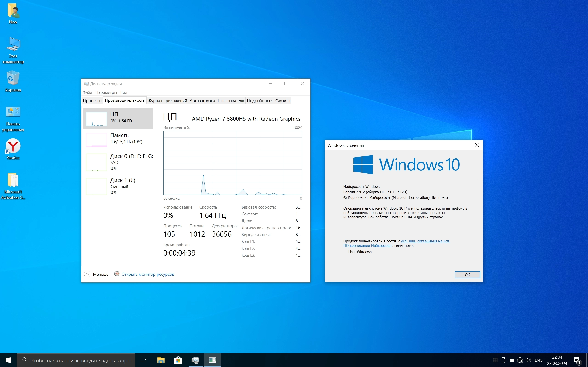Open the notification center icon
The height and width of the screenshot is (367, 588).
tap(577, 360)
